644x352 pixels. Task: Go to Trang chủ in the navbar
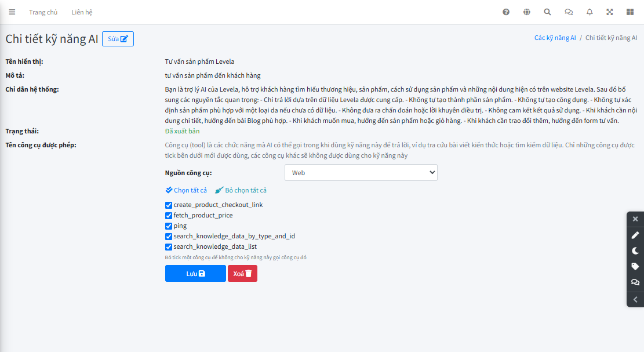[x=43, y=12]
